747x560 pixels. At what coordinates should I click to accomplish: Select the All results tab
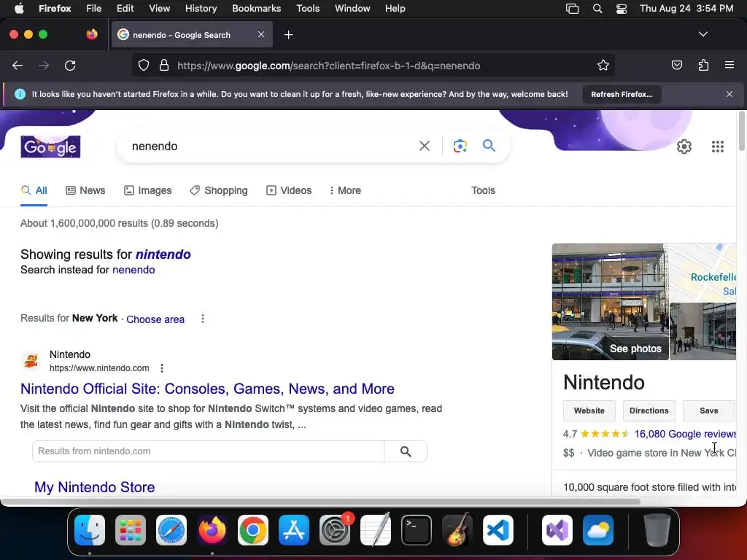[x=34, y=190]
